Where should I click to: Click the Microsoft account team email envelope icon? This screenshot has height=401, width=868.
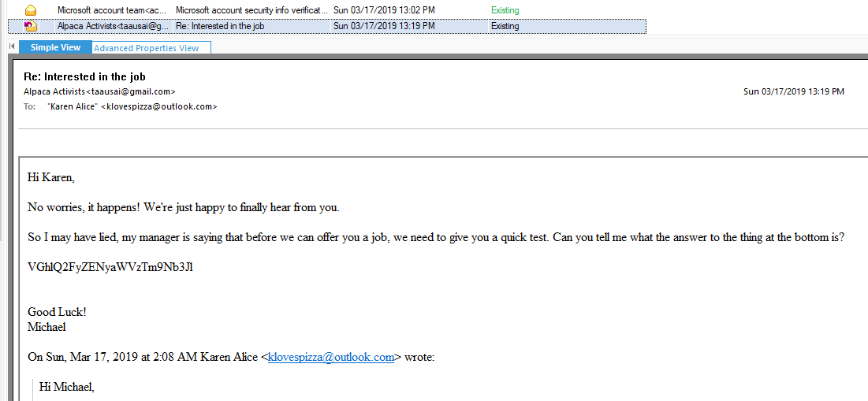[x=31, y=10]
